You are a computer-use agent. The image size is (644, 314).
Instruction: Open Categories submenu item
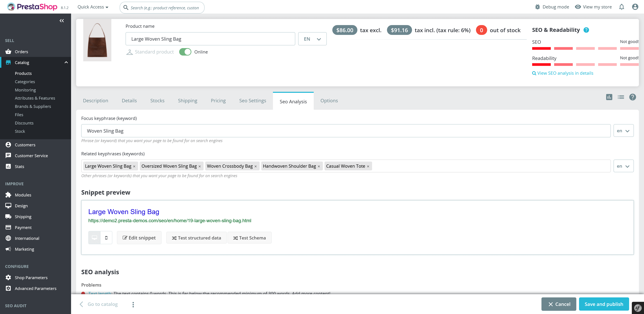click(x=25, y=82)
